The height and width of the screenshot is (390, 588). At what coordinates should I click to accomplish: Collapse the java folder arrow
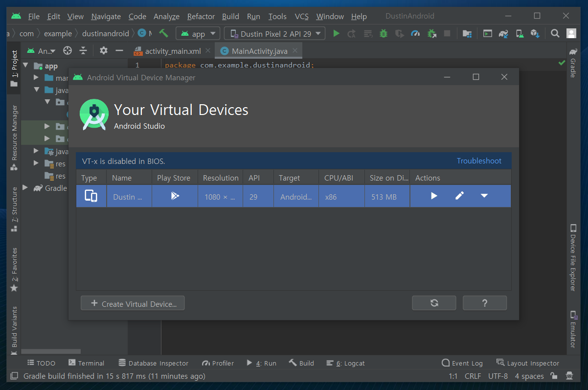point(36,90)
